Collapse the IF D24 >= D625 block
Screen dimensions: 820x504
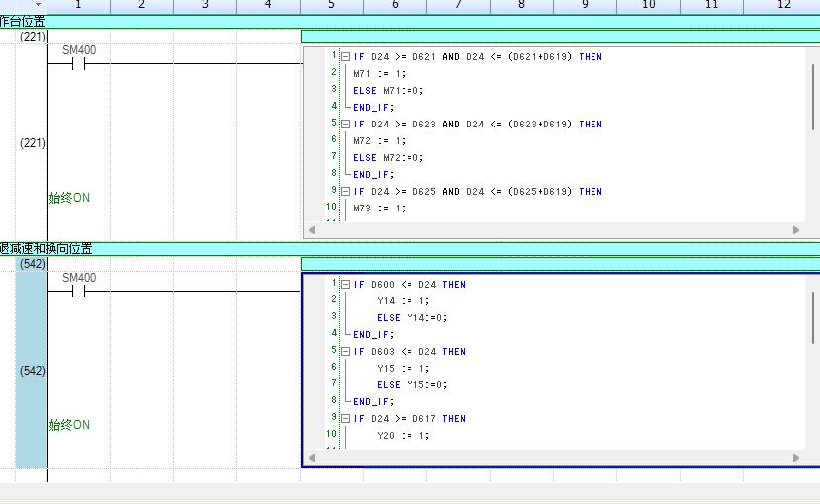point(345,192)
